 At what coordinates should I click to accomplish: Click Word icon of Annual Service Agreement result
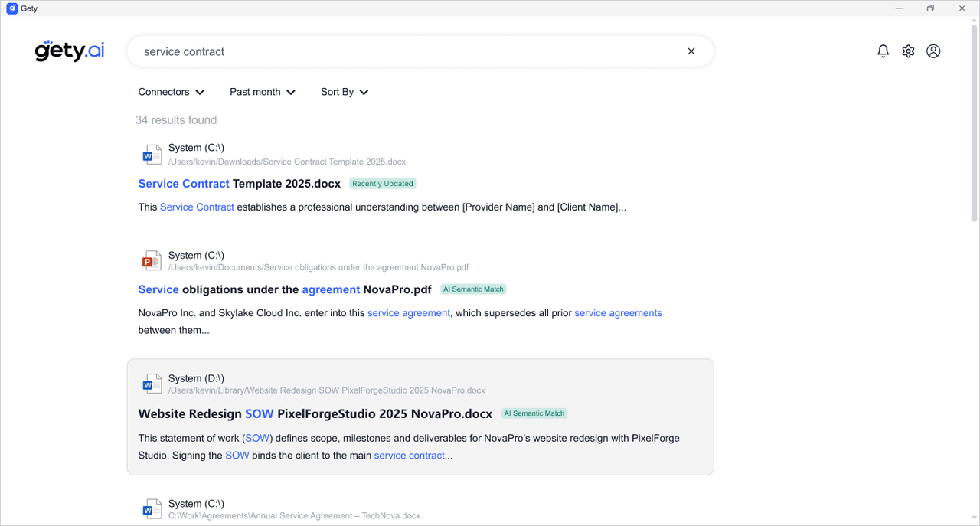[152, 509]
